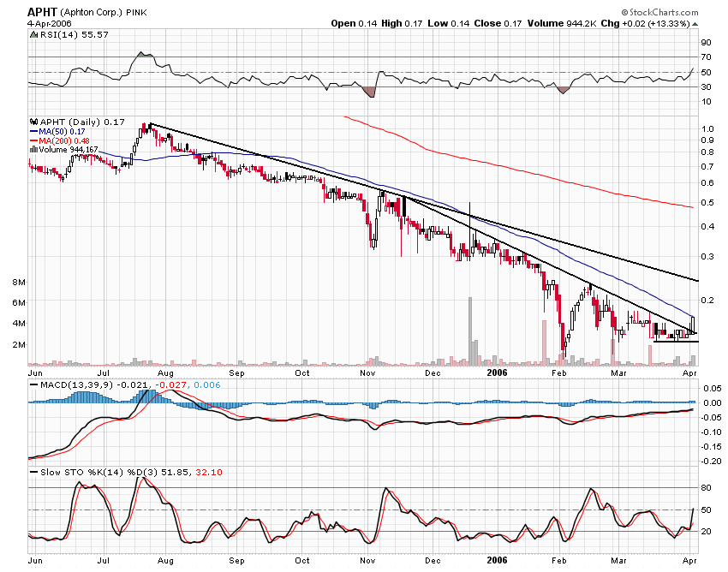Viewport: 728px width, 572px height.
Task: Click the Close 0.17 value
Action: (498, 23)
